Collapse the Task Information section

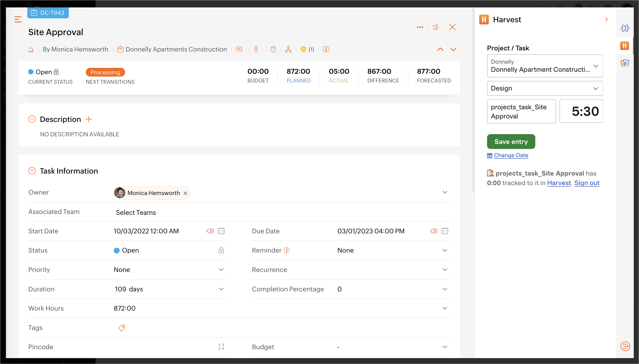32,171
